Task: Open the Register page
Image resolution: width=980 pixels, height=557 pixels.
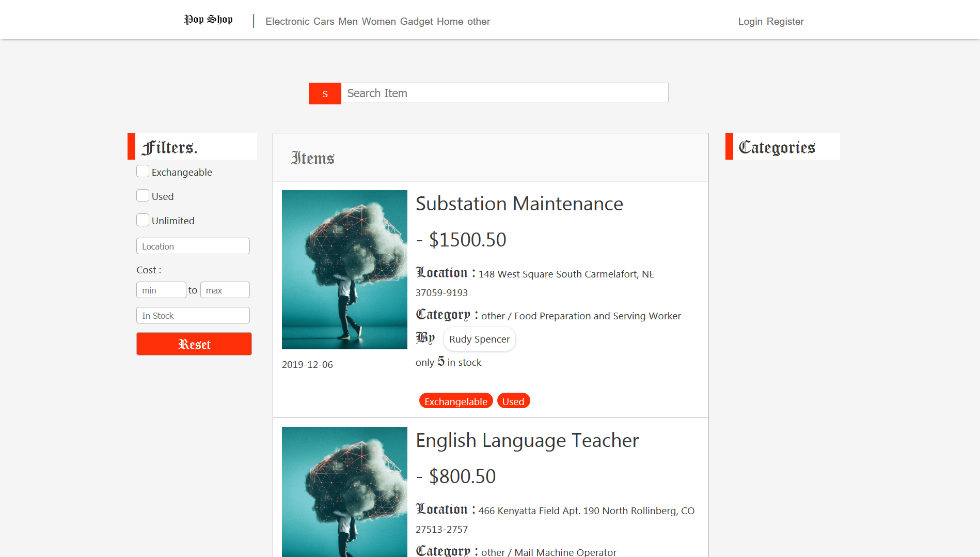Action: [785, 21]
